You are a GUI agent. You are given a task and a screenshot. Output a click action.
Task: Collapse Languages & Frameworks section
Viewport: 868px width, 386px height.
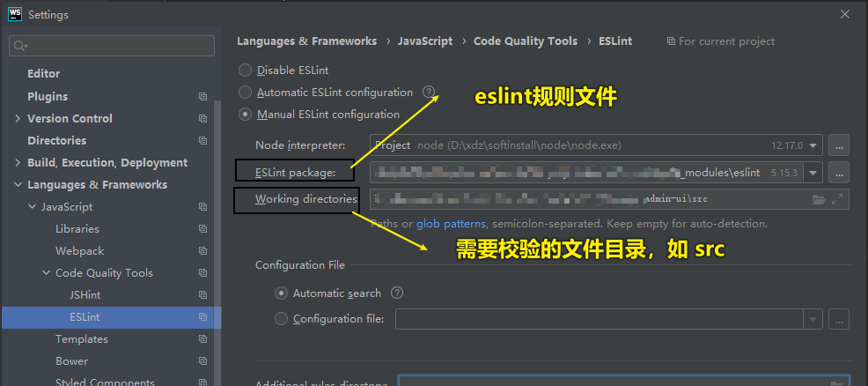pos(18,185)
